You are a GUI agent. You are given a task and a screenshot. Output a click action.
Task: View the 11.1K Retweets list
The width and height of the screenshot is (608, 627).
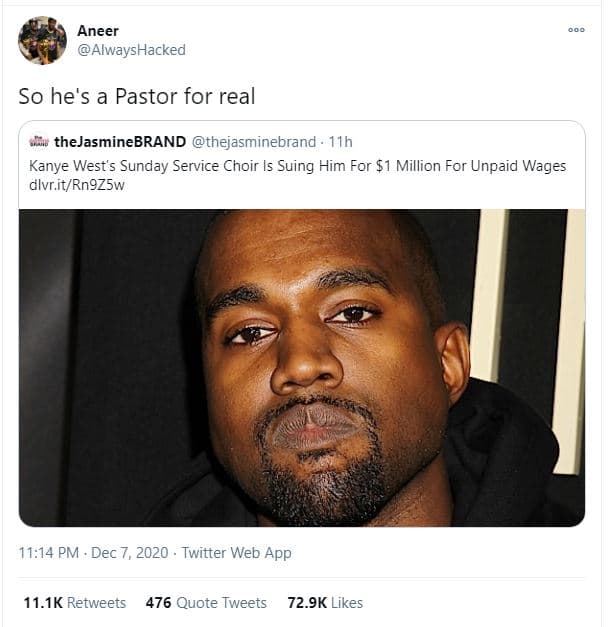coord(75,603)
